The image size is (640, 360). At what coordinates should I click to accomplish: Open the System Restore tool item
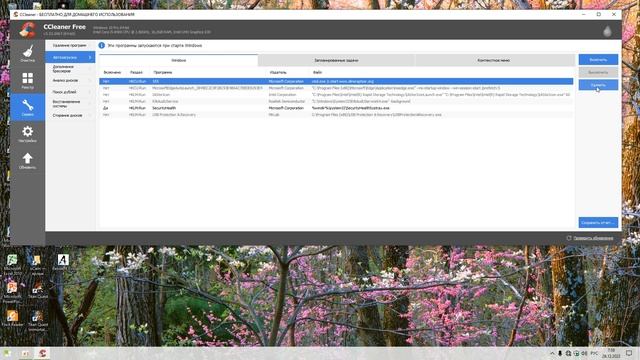point(70,104)
